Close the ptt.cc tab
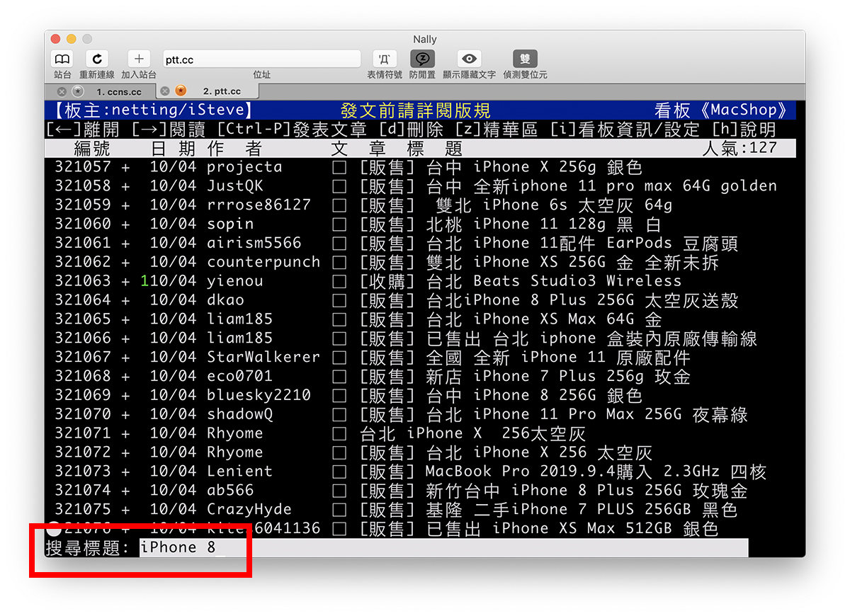Image resolution: width=850 pixels, height=616 pixels. 164,91
